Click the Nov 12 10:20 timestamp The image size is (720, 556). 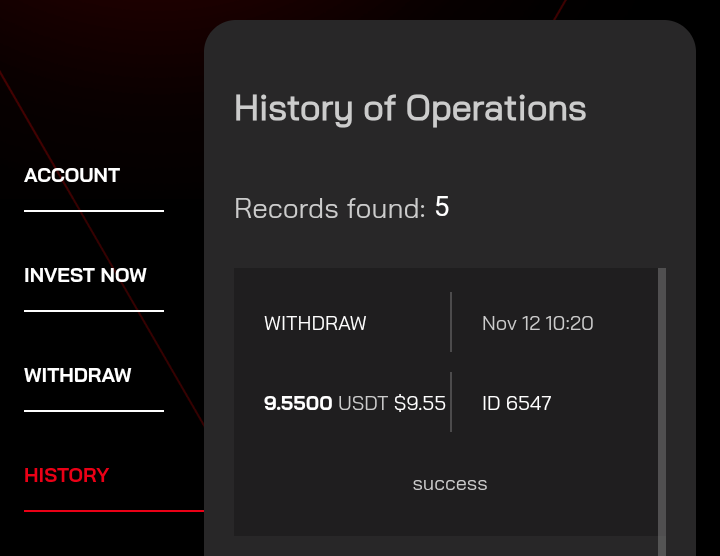537,323
